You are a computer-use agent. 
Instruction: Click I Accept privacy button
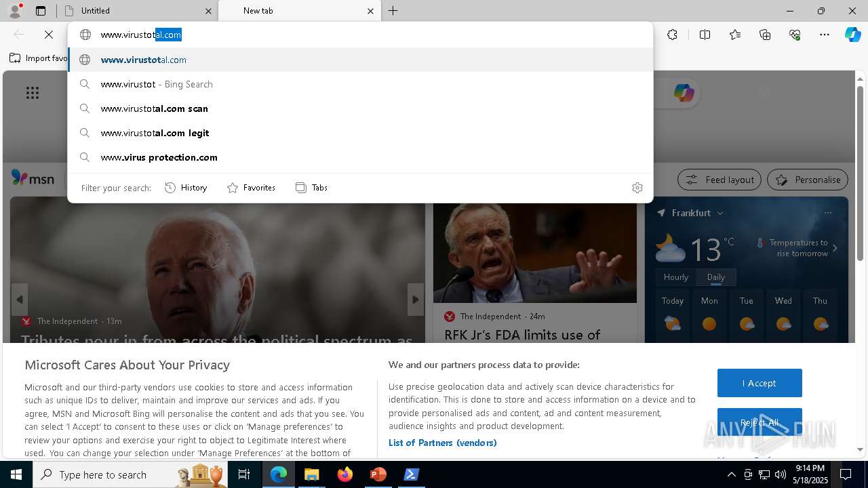click(759, 383)
